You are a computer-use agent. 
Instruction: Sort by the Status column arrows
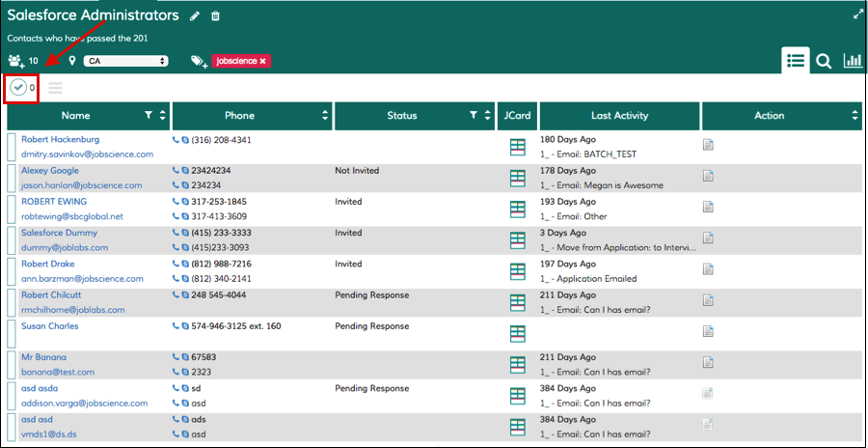[x=487, y=115]
